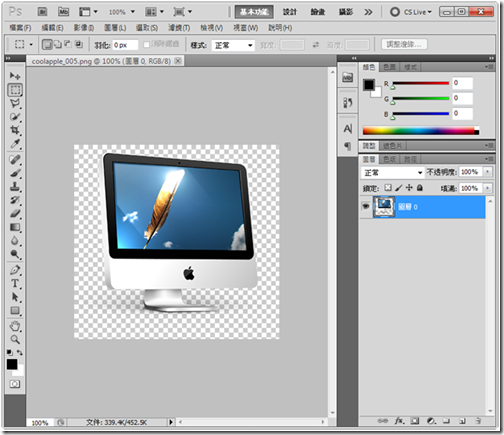504x435 pixels.
Task: Toggle lock transparent pixels
Action: pos(388,188)
